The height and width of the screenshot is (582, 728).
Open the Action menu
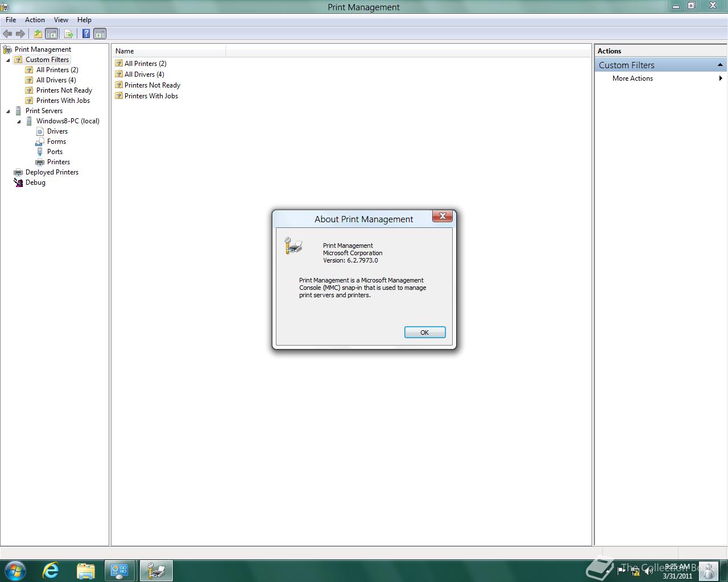[x=35, y=20]
